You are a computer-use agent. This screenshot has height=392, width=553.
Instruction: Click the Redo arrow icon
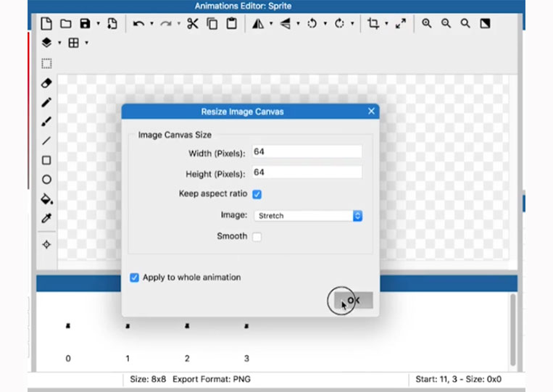(x=166, y=24)
